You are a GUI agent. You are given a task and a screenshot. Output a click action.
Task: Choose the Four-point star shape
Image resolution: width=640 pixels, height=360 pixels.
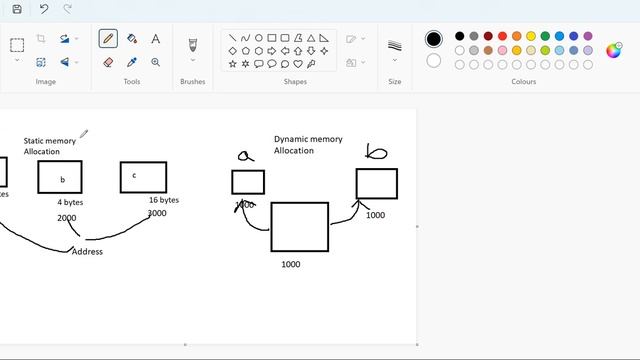tap(324, 51)
